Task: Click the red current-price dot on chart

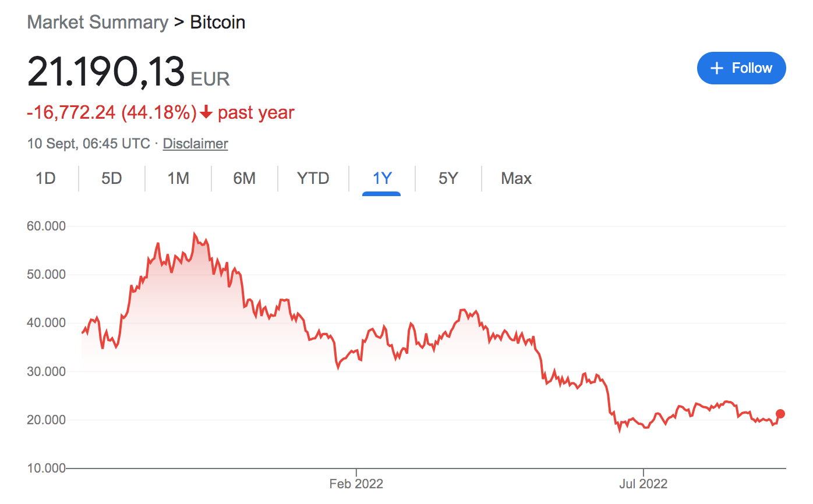Action: click(x=780, y=414)
